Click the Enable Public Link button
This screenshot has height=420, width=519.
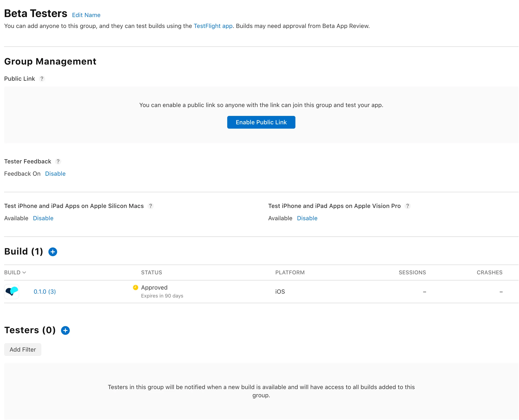(261, 122)
